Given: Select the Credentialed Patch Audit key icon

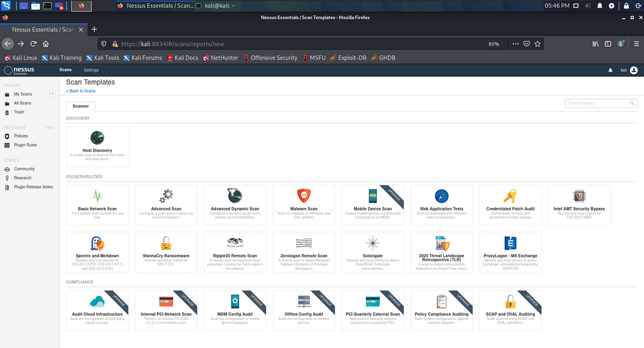Looking at the screenshot, I should coord(510,196).
